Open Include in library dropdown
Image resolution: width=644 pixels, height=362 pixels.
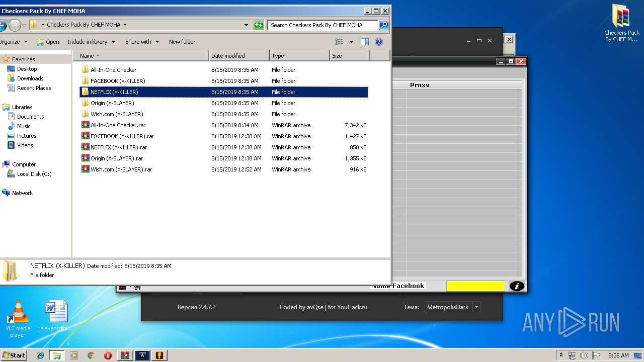coord(91,42)
